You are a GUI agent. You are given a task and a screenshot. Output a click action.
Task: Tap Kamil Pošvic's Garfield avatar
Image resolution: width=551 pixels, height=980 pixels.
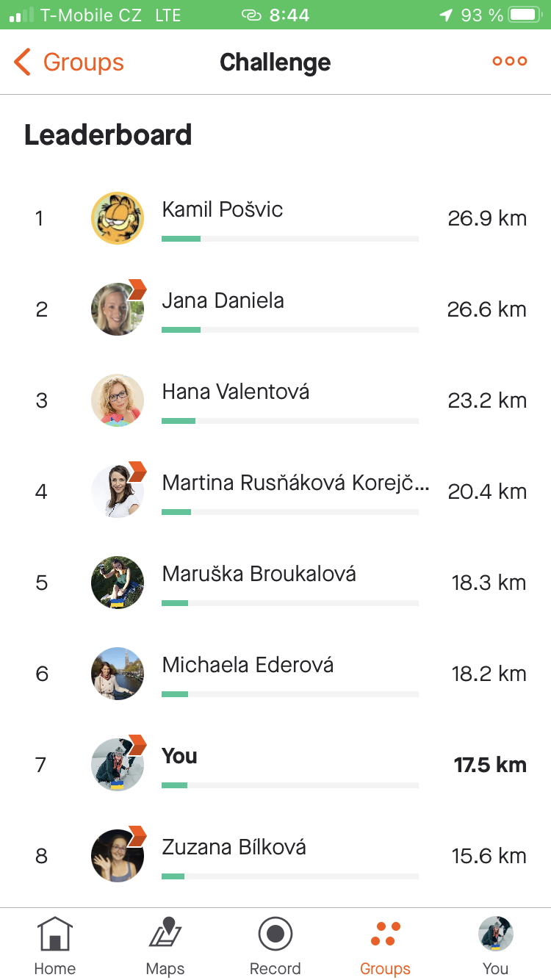pos(118,218)
